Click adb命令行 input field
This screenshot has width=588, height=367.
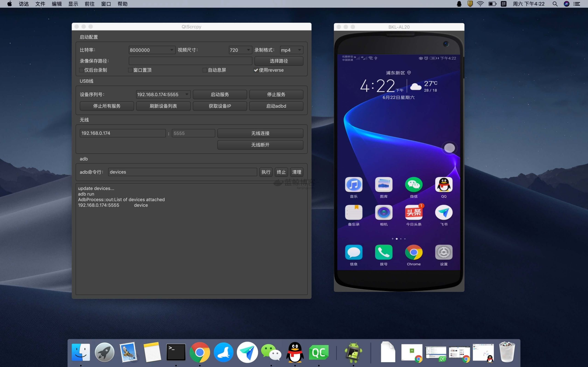point(182,172)
